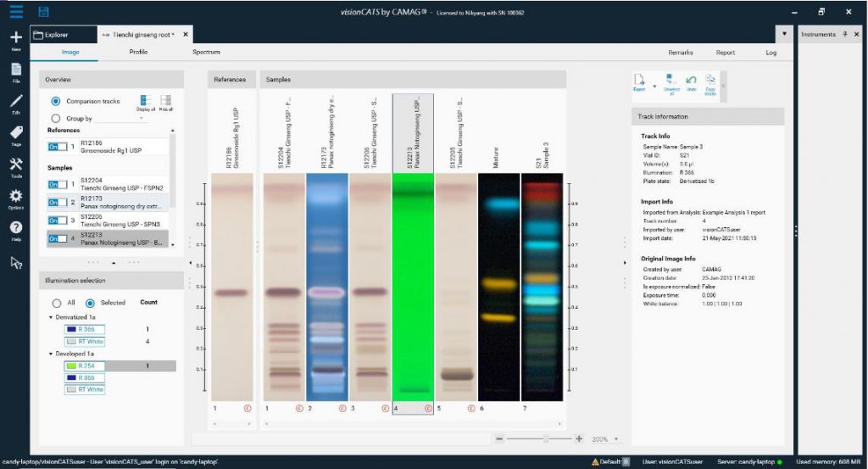868x469 pixels.
Task: Select the R 254 illumination under Developed 1a
Action: (x=86, y=366)
